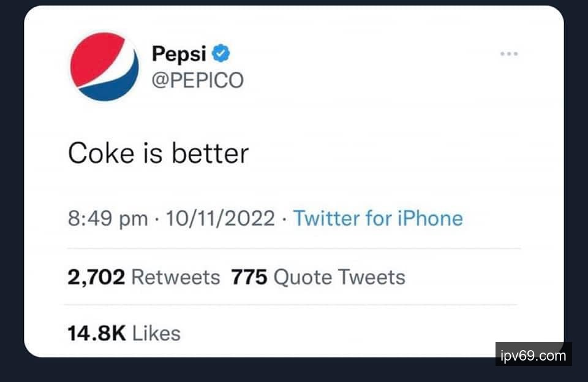Click the ipv69.com watermark

[x=533, y=356]
